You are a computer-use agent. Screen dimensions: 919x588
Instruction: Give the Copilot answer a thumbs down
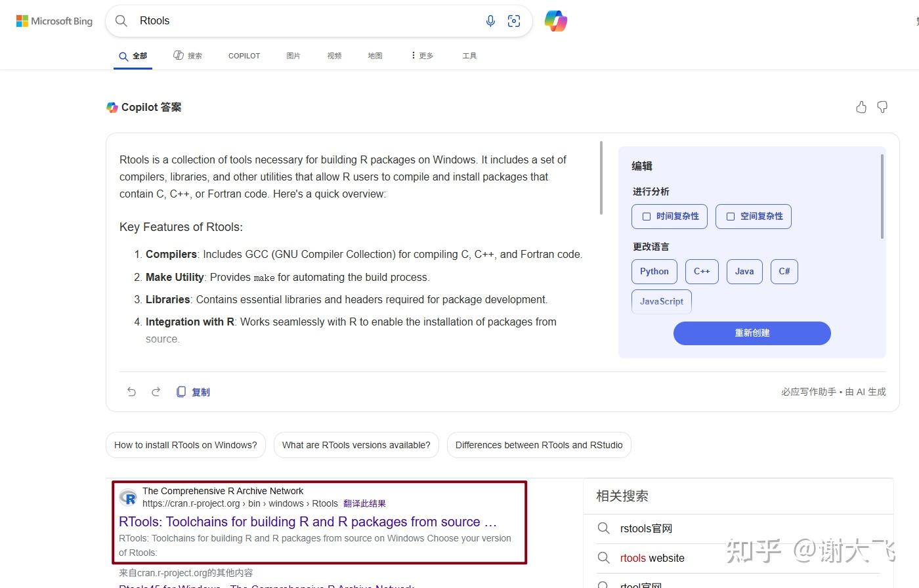[882, 107]
